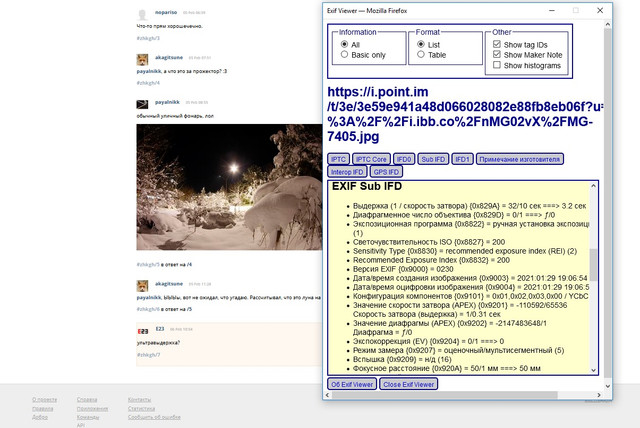The height and width of the screenshot is (428, 640).
Task: Click the Об Exif Viewer button
Action: coord(352,384)
